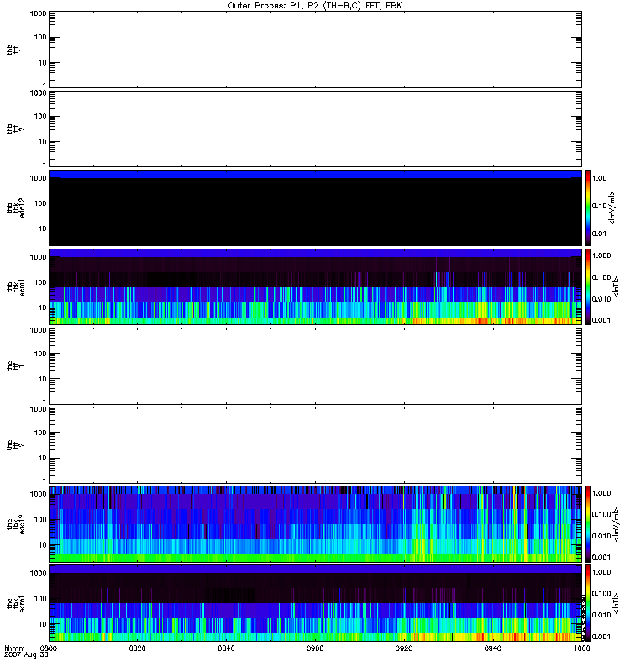The height and width of the screenshot is (672, 630).
Task: Pick the thc edc12 mV/m color scale
Action: pyautogui.click(x=589, y=523)
